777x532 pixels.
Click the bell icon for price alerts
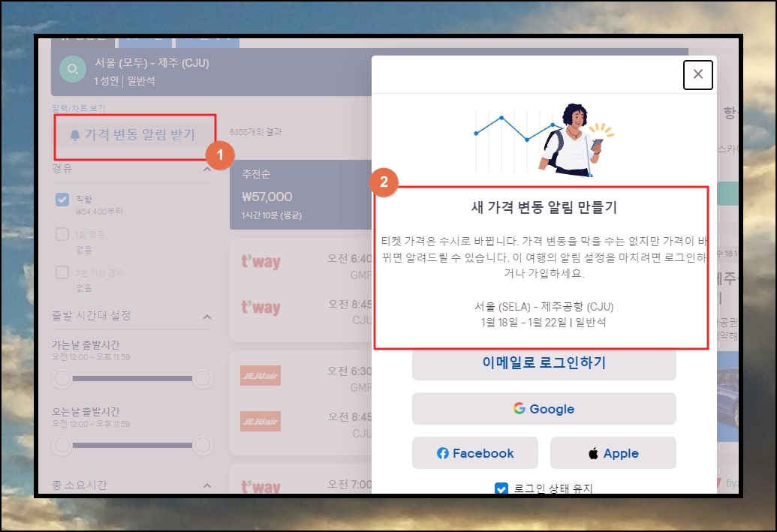point(75,135)
